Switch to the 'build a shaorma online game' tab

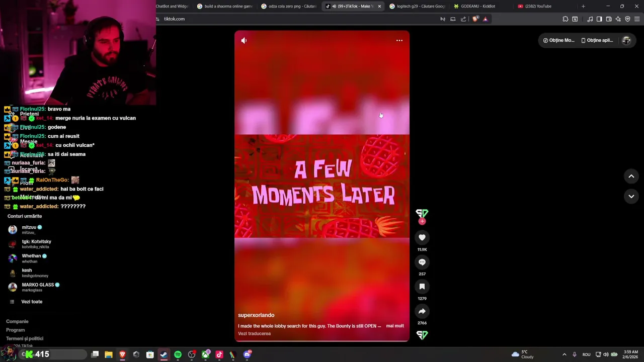click(225, 6)
